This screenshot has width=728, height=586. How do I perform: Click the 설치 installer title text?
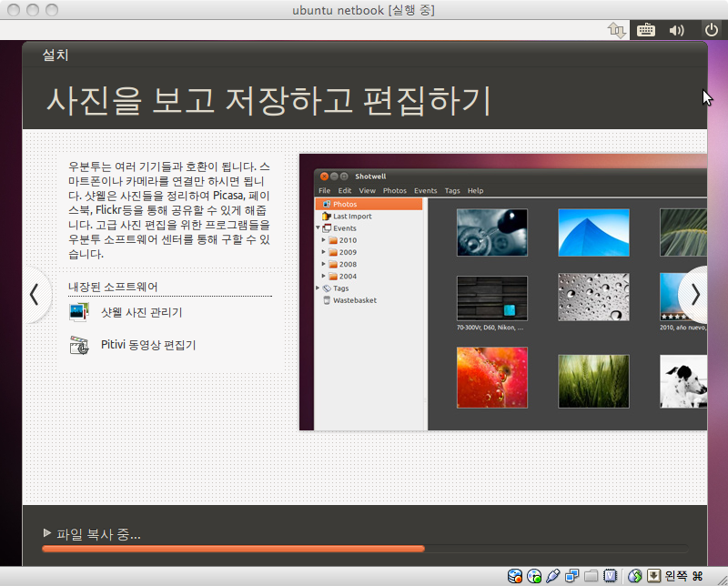click(56, 55)
